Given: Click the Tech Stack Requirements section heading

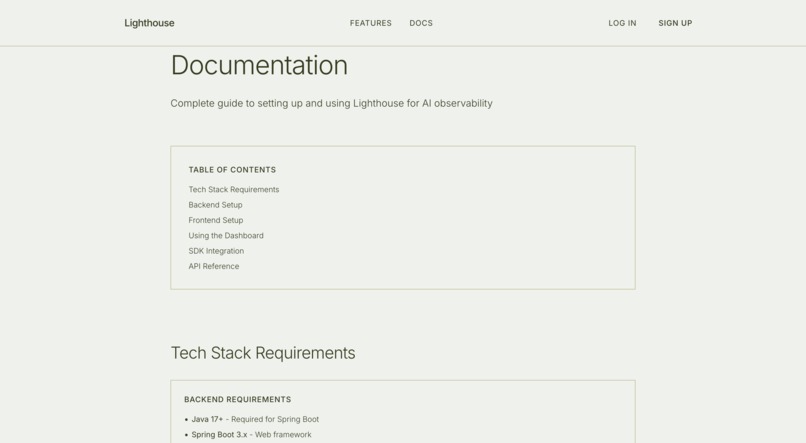Looking at the screenshot, I should [x=263, y=353].
